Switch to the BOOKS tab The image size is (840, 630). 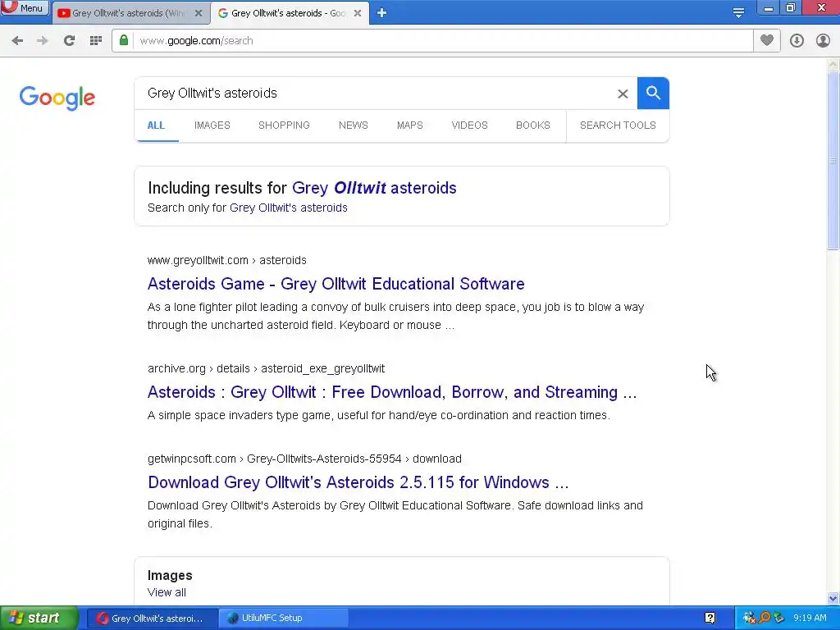point(533,126)
